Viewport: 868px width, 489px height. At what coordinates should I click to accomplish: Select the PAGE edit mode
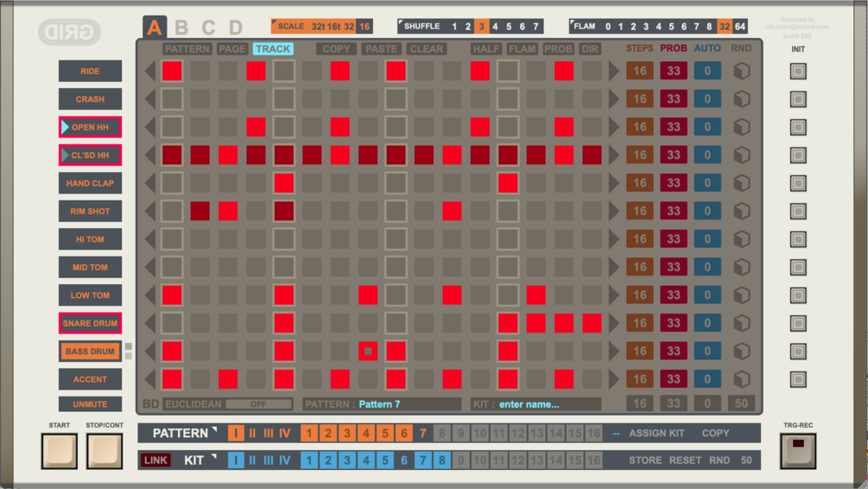[x=232, y=48]
